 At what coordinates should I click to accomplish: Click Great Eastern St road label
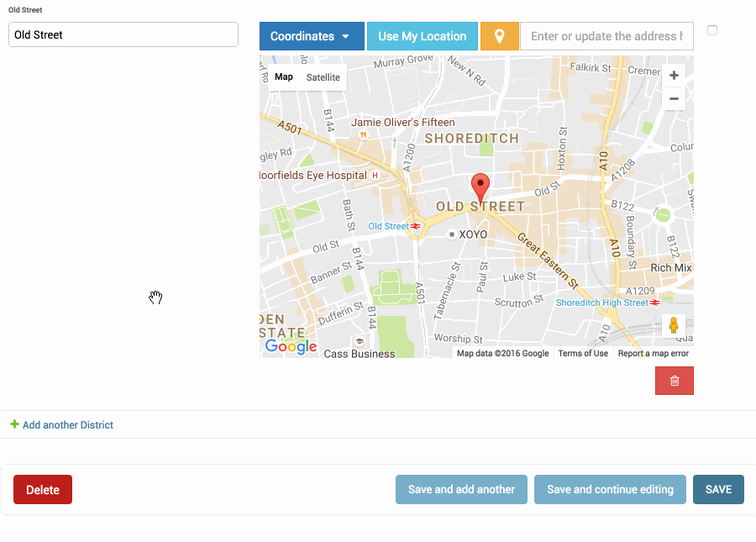click(x=549, y=260)
